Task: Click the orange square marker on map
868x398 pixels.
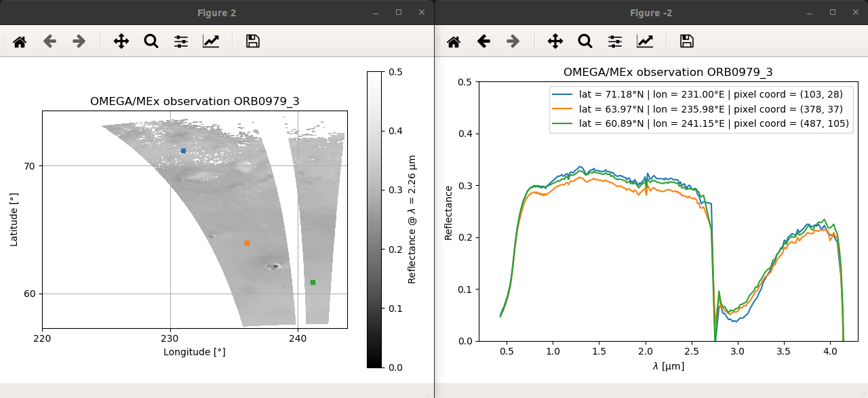Action: coord(247,243)
